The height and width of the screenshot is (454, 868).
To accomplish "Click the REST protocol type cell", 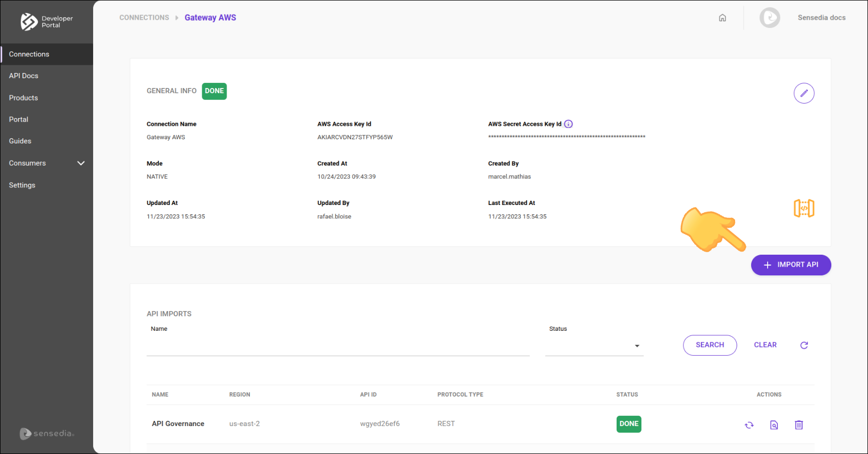I will [x=446, y=424].
